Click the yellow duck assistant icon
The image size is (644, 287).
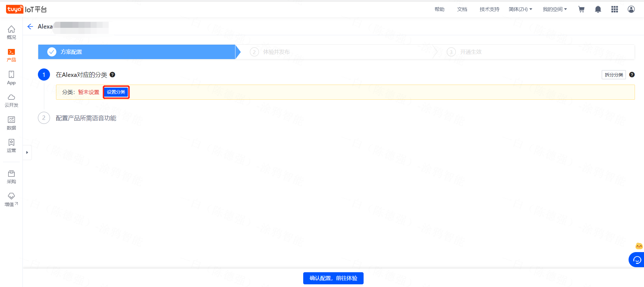(639, 246)
